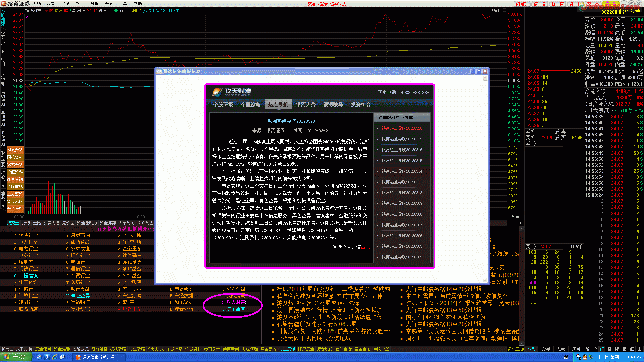The height and width of the screenshot is (362, 644).
Task: Open 银河热点导航20120319 article link
Action: tap(402, 139)
